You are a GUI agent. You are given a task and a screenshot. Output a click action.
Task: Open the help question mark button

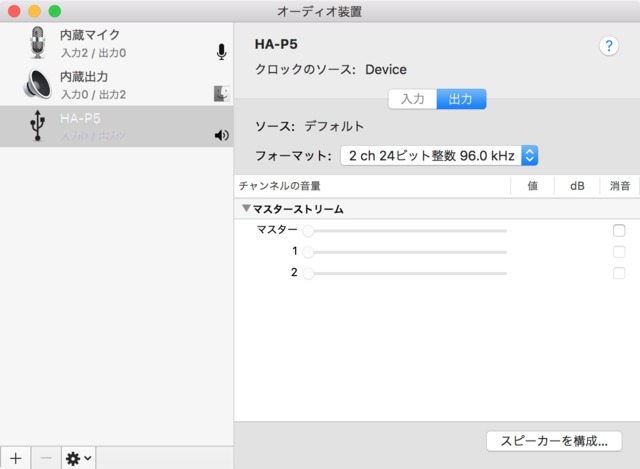pos(608,46)
